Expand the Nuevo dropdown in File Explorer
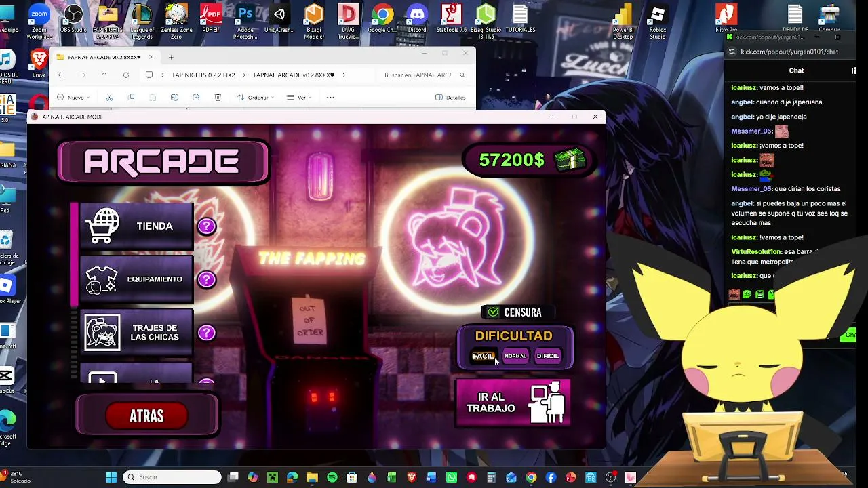868x488 pixels. click(x=72, y=98)
